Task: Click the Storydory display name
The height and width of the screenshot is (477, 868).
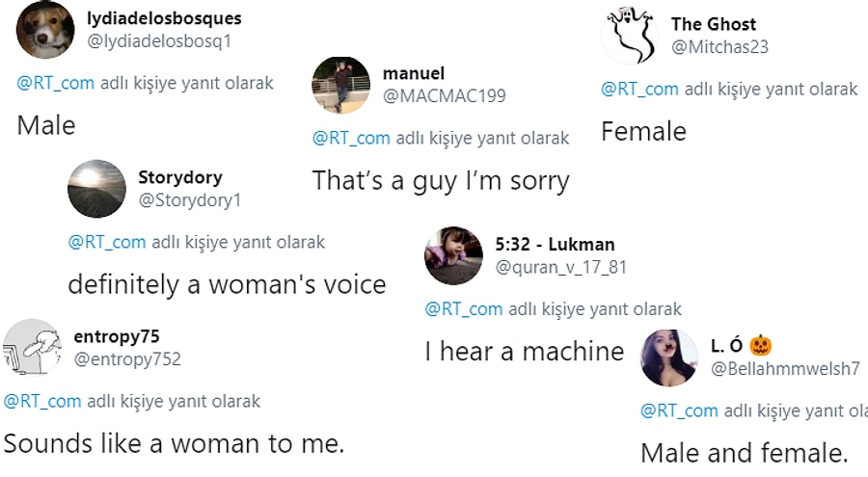Action: pyautogui.click(x=180, y=177)
